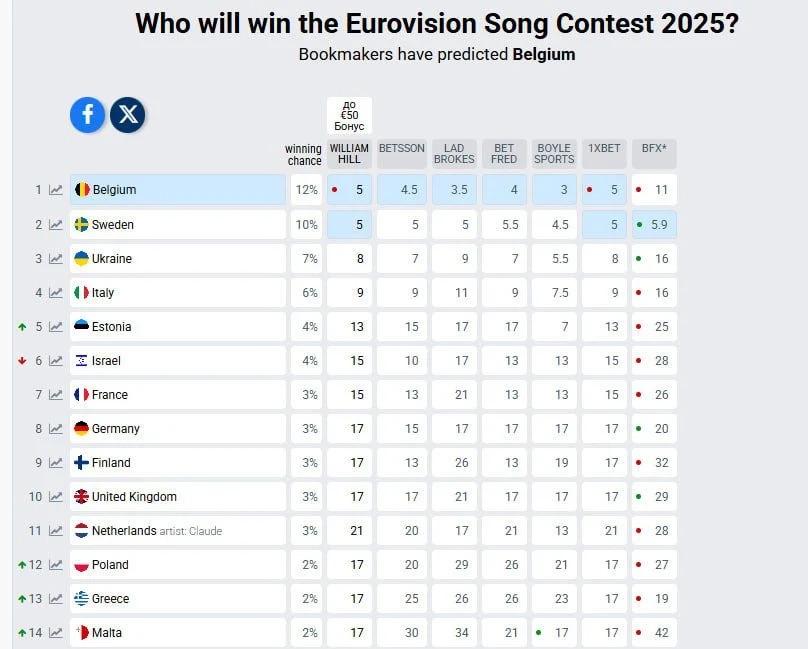
Task: Open Finland's odds trend chart icon
Action: (x=56, y=463)
